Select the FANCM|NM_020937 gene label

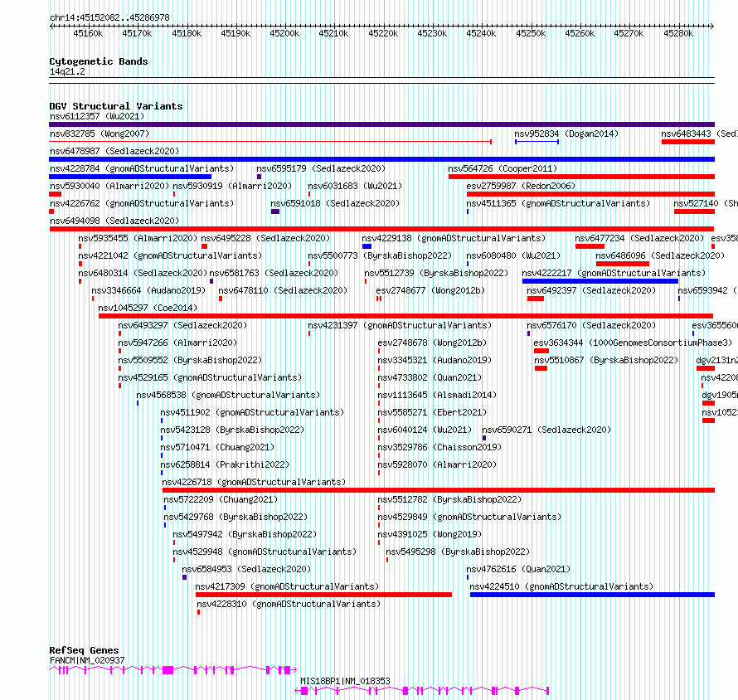(x=87, y=660)
